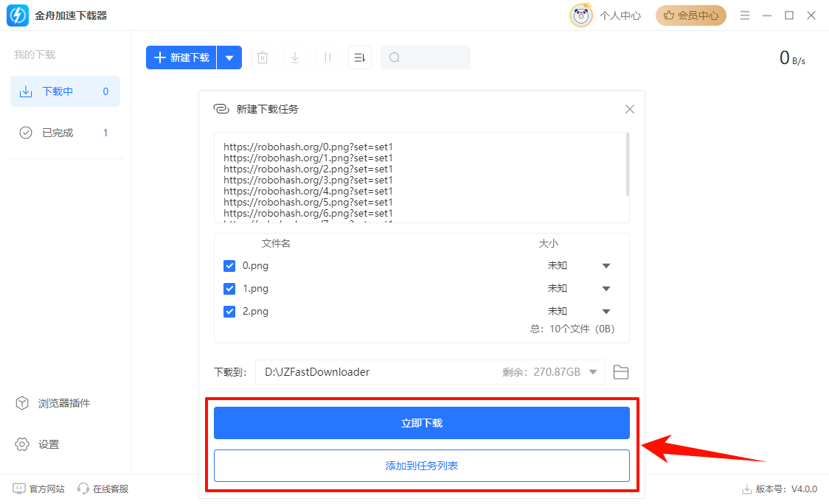Pause all downloads with the pause icon

coord(327,57)
